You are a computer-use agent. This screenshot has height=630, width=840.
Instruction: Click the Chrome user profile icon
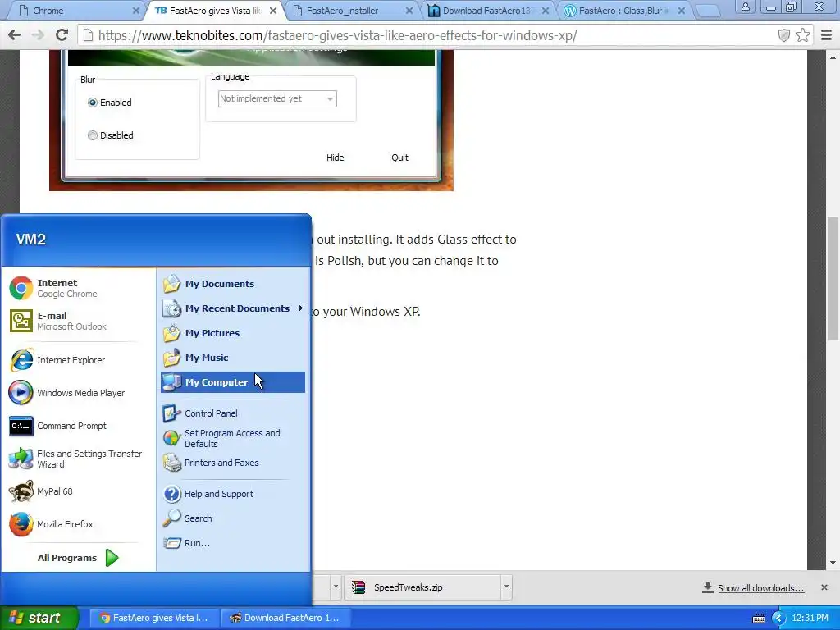point(745,7)
